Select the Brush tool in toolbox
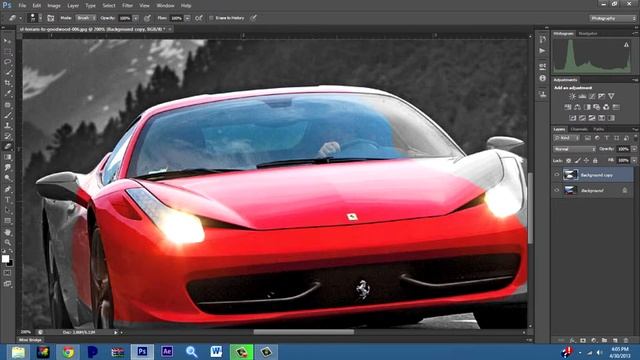This screenshot has width=640, height=360. pyautogui.click(x=7, y=116)
